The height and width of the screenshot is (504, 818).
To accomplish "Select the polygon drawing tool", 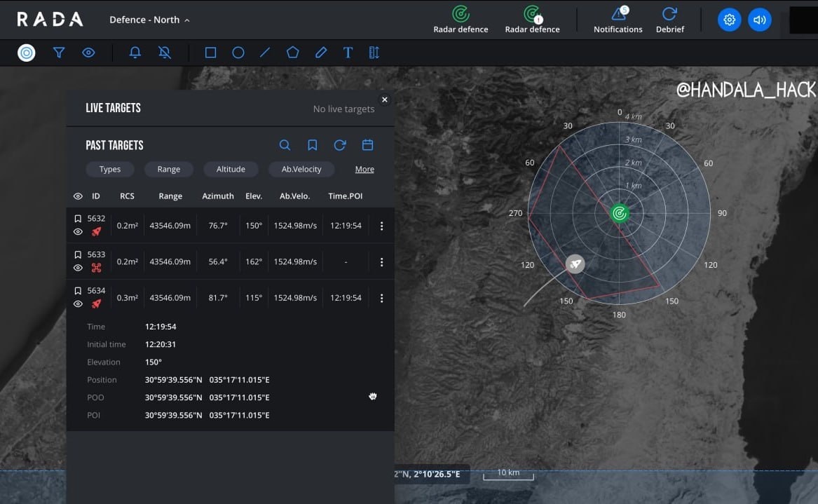I will point(293,53).
